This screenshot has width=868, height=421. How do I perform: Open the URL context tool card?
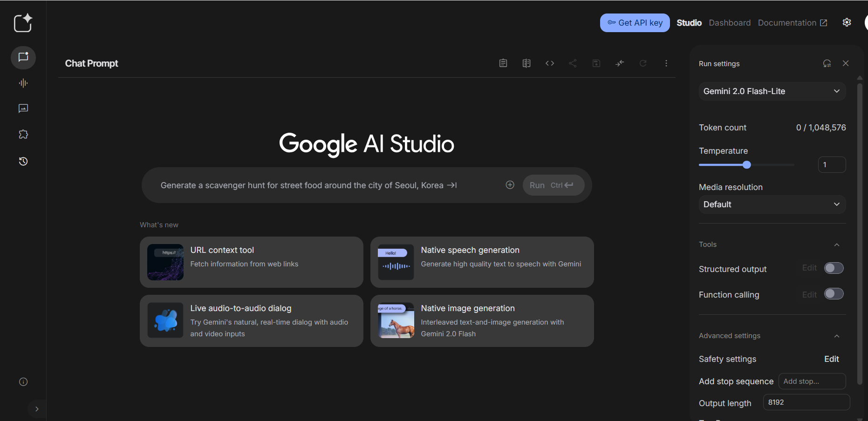[251, 262]
